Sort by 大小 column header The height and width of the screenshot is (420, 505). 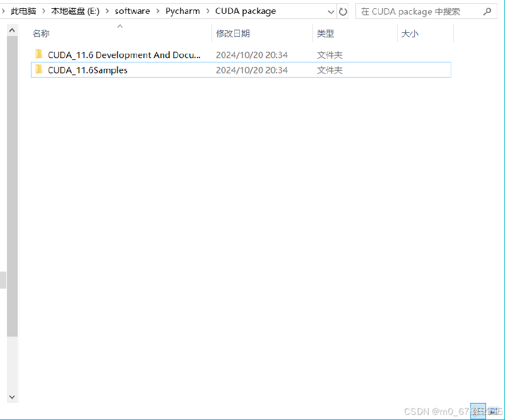(x=410, y=33)
